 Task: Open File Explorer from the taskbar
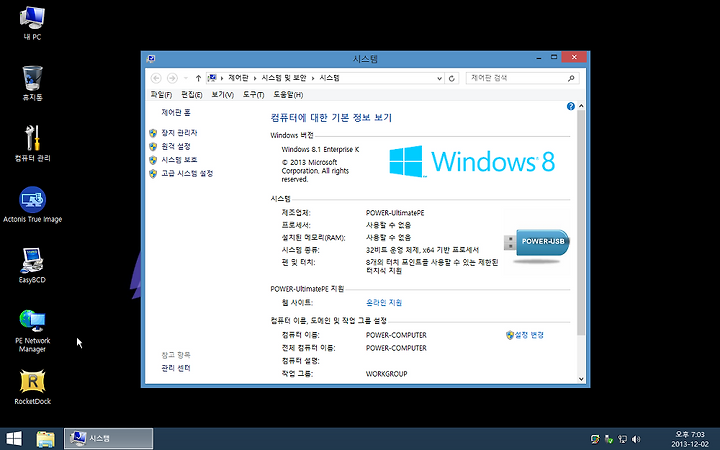(45, 439)
